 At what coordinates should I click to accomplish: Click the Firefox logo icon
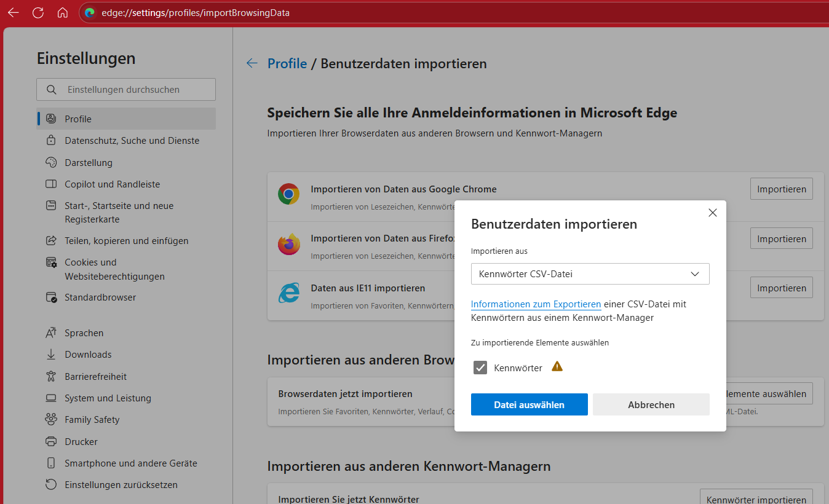click(288, 244)
